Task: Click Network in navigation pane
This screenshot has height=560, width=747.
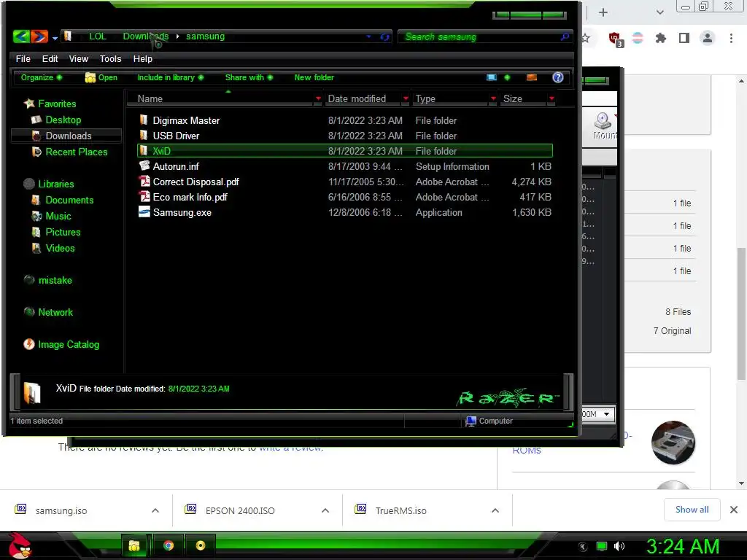Action: pos(55,312)
